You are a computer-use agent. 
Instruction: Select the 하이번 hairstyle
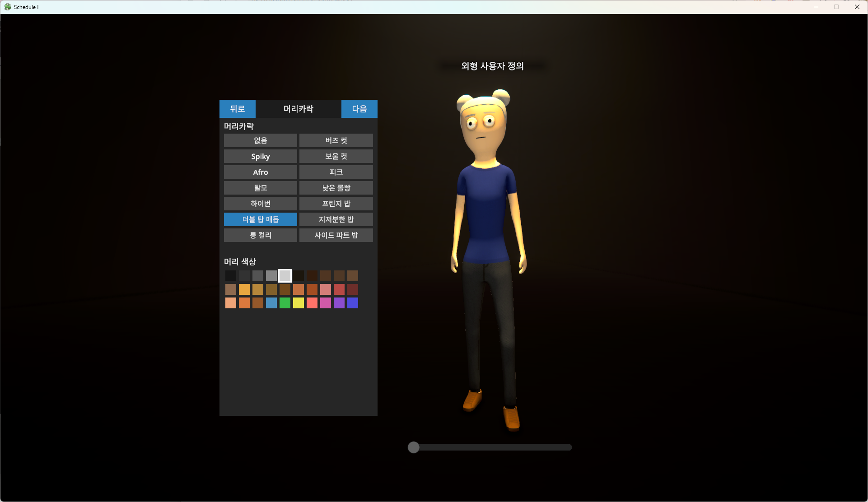click(x=260, y=204)
